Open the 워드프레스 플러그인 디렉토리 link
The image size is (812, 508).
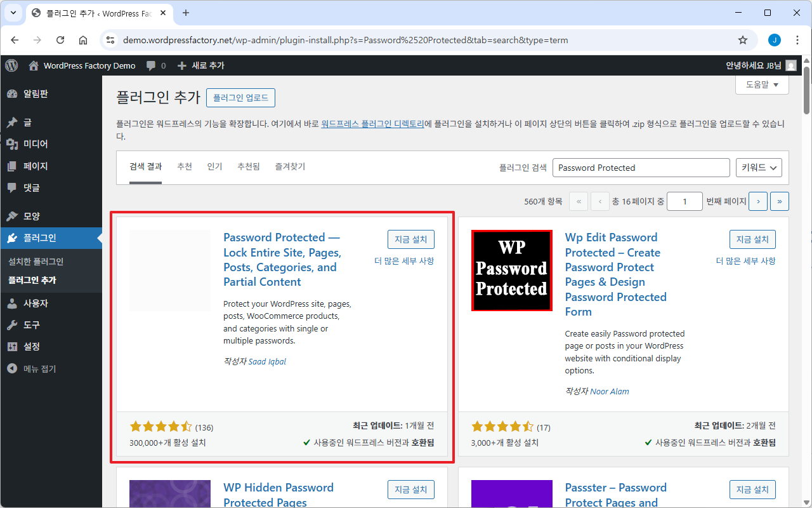coord(372,124)
